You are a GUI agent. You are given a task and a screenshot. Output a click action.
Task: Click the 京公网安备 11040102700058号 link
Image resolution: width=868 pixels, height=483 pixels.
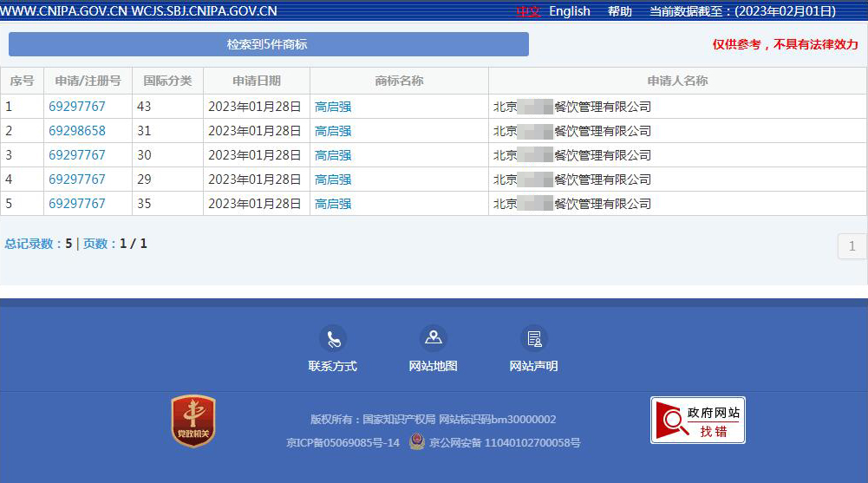(x=505, y=442)
